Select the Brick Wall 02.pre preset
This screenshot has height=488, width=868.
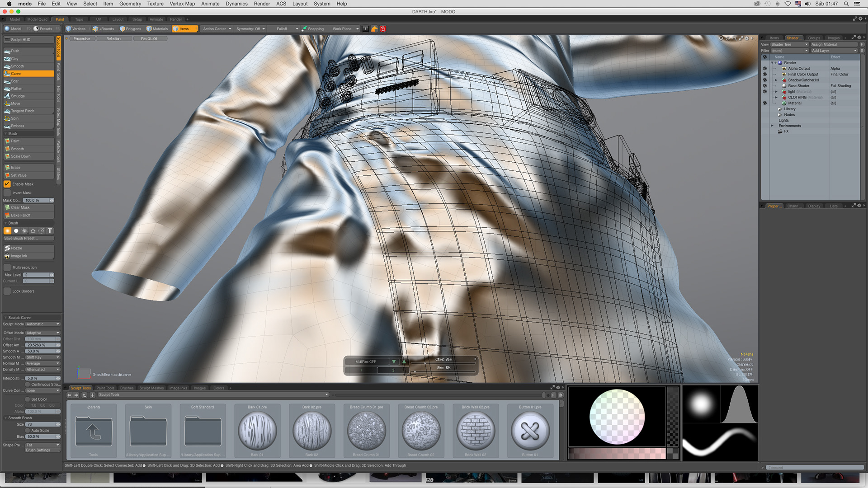tap(476, 431)
